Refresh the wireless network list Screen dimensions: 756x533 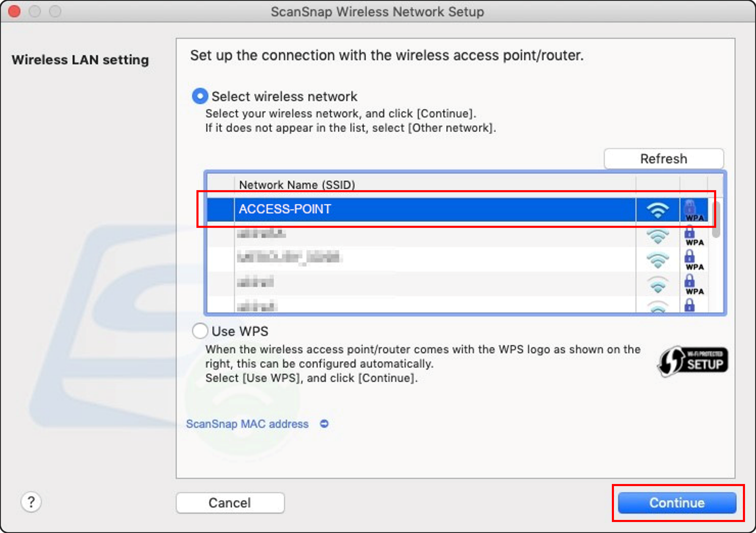coord(664,159)
